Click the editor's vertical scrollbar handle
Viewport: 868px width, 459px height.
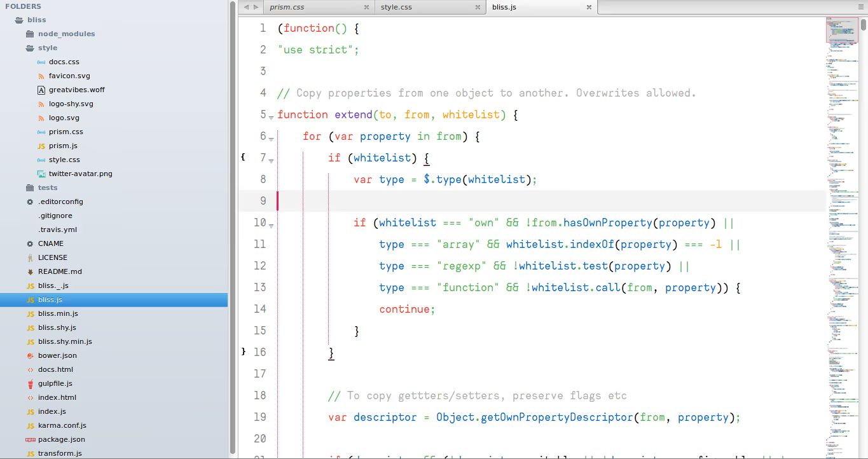click(x=863, y=25)
